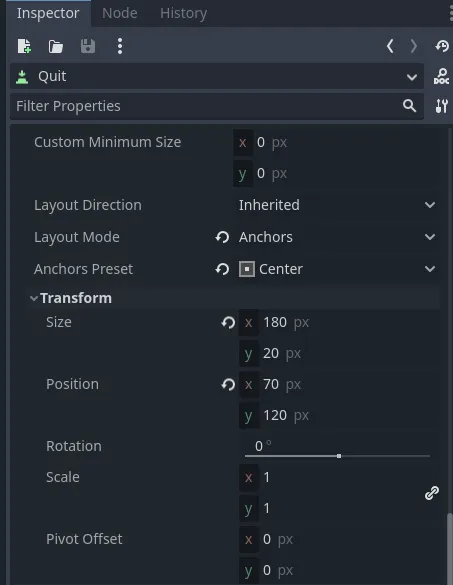453x585 pixels.
Task: Click the save resource floppy icon
Action: [88, 47]
